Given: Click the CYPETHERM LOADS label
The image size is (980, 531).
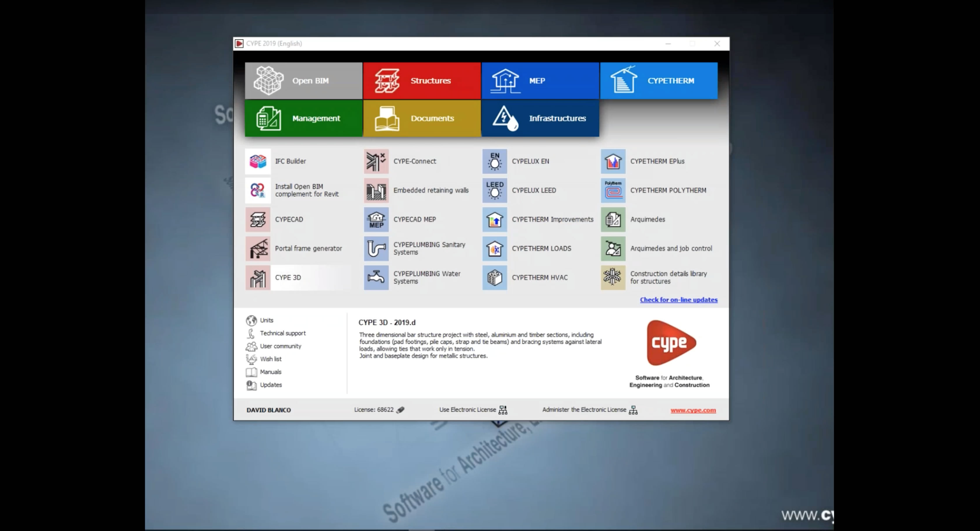Looking at the screenshot, I should click(541, 248).
